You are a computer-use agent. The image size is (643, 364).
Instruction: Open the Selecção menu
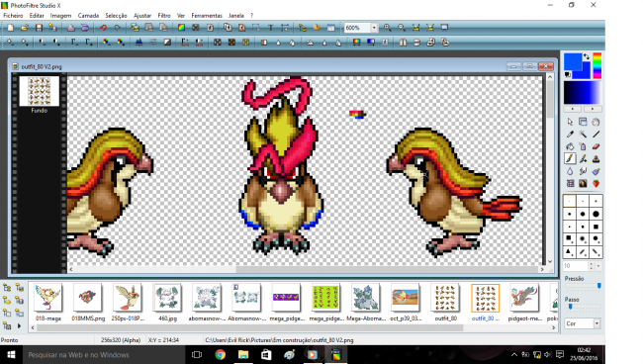116,16
